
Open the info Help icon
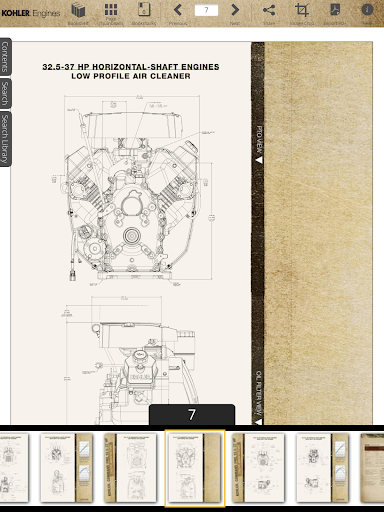[367, 9]
